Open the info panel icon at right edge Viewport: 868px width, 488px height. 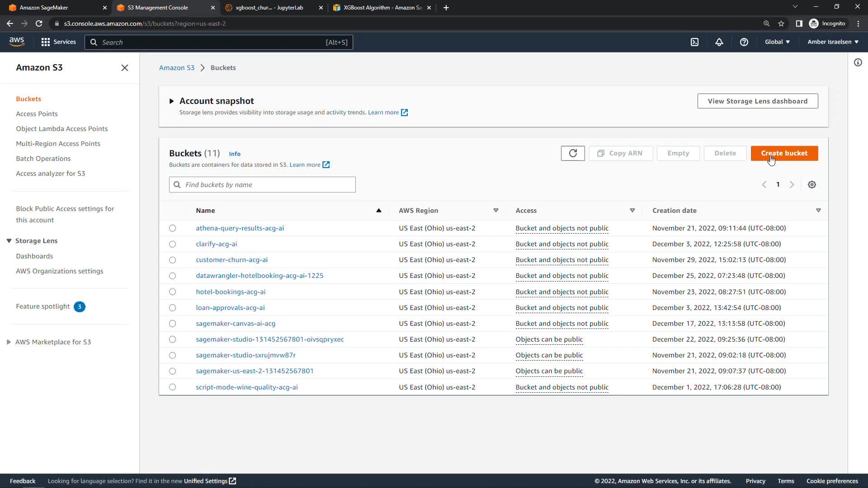[858, 63]
